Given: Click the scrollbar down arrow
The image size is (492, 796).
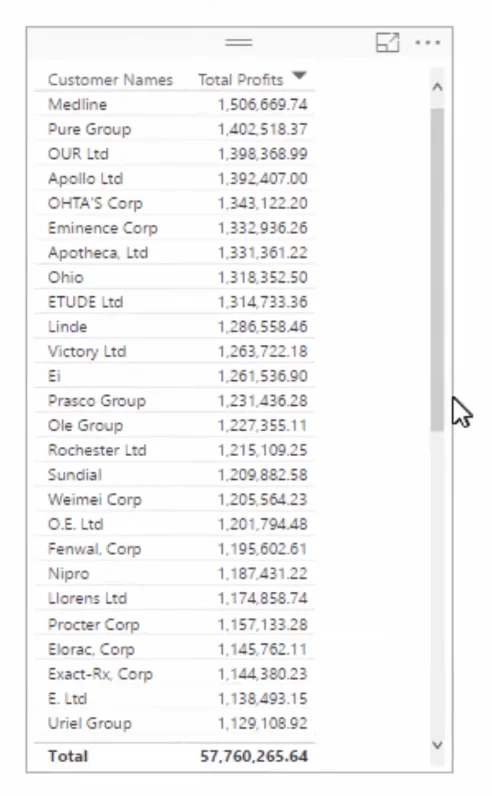Looking at the screenshot, I should (437, 745).
